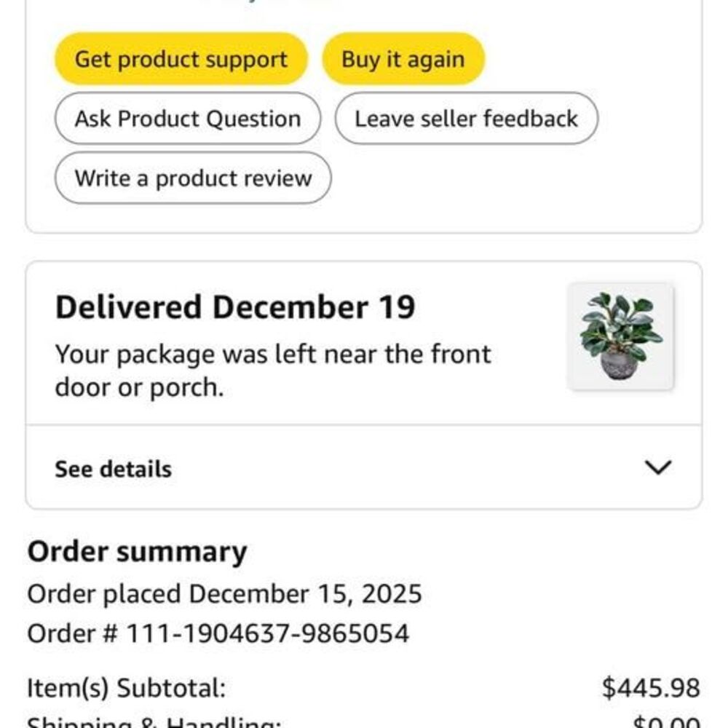Click the $0.00 shipping amount

click(x=665, y=723)
